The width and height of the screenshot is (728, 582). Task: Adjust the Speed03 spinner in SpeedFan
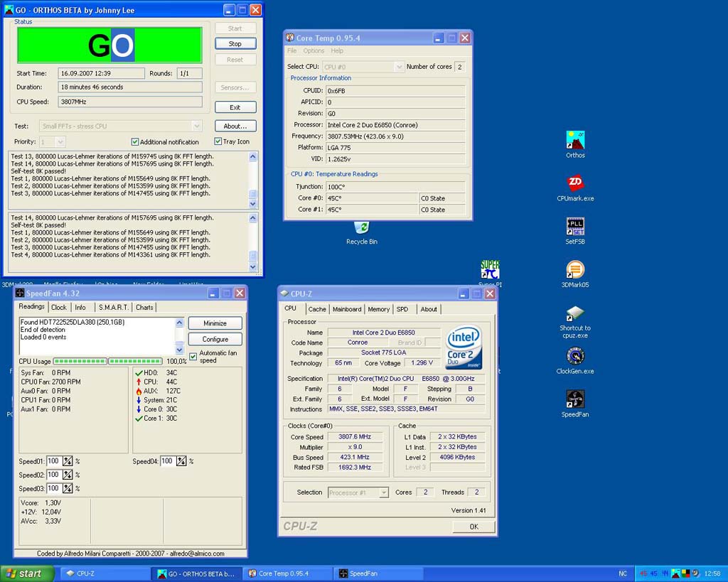68,488
